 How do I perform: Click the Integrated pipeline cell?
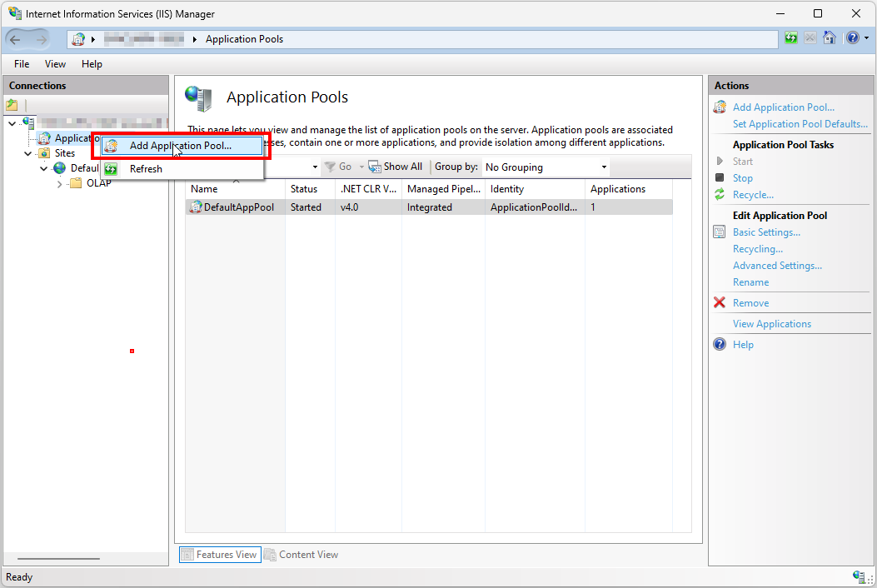(x=430, y=207)
